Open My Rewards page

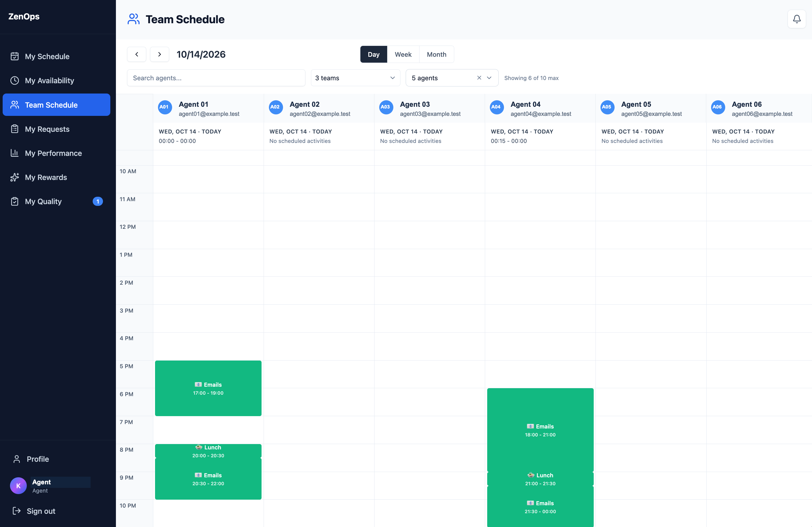point(56,177)
